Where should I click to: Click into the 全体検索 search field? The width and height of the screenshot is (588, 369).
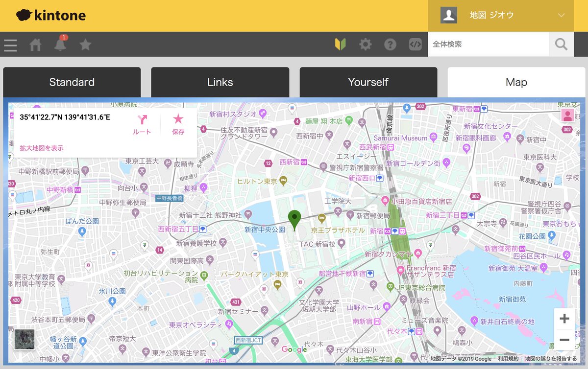[488, 45]
